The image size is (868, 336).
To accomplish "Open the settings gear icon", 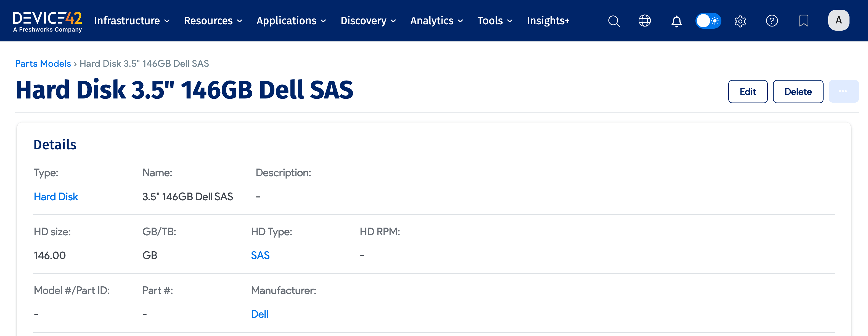I will (x=740, y=21).
